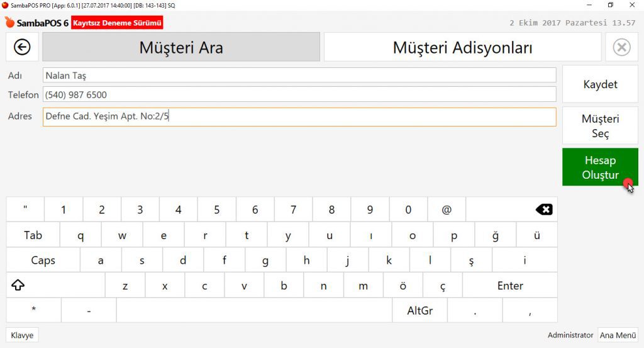Toggle the AltGr key
Viewport: 644px width, 348px height.
click(x=419, y=310)
